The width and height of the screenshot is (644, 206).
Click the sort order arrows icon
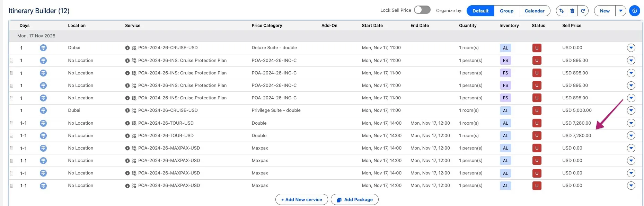click(561, 11)
